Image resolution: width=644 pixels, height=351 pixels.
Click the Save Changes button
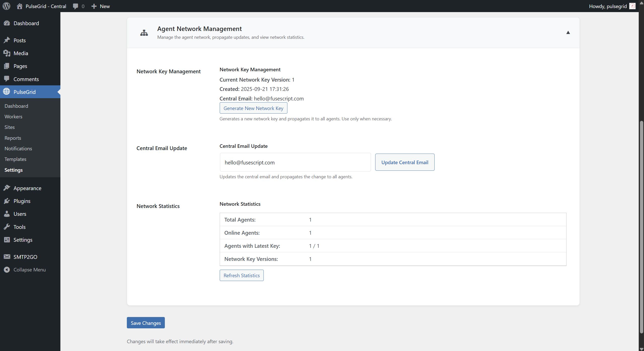pyautogui.click(x=146, y=323)
